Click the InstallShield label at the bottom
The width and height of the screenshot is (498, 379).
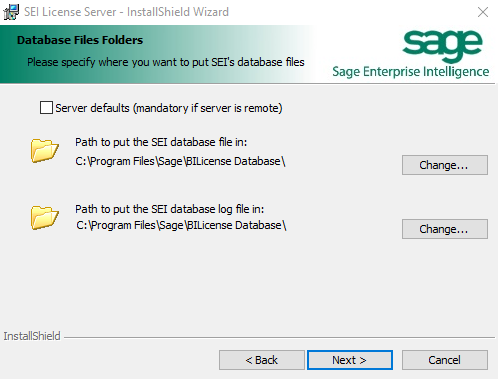(x=32, y=336)
